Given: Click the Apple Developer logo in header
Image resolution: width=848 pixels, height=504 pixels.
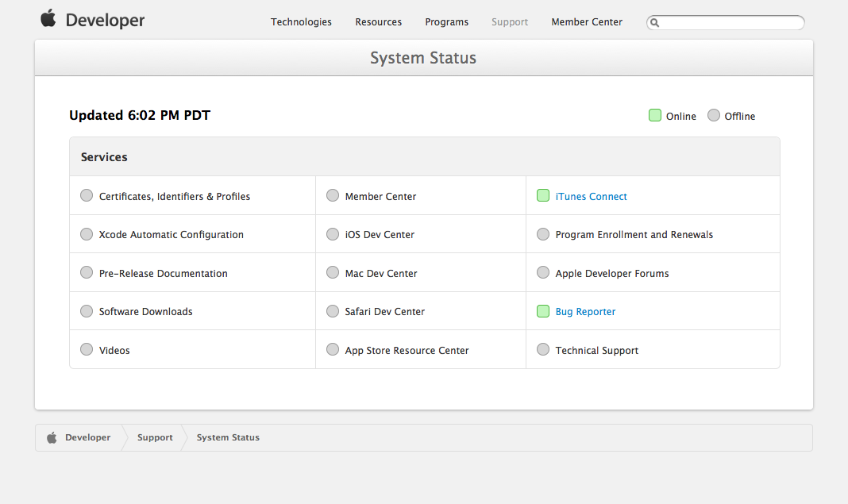Looking at the screenshot, I should coord(92,21).
